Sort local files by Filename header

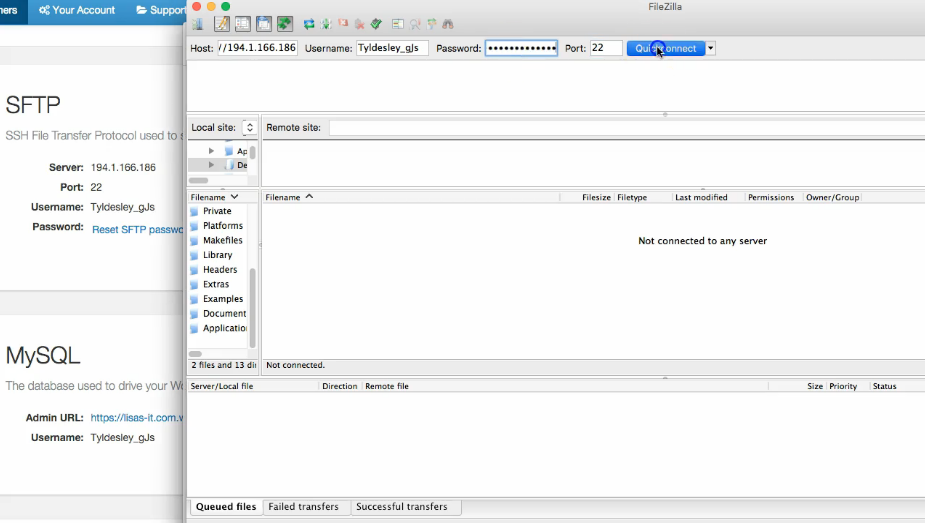tap(222, 197)
